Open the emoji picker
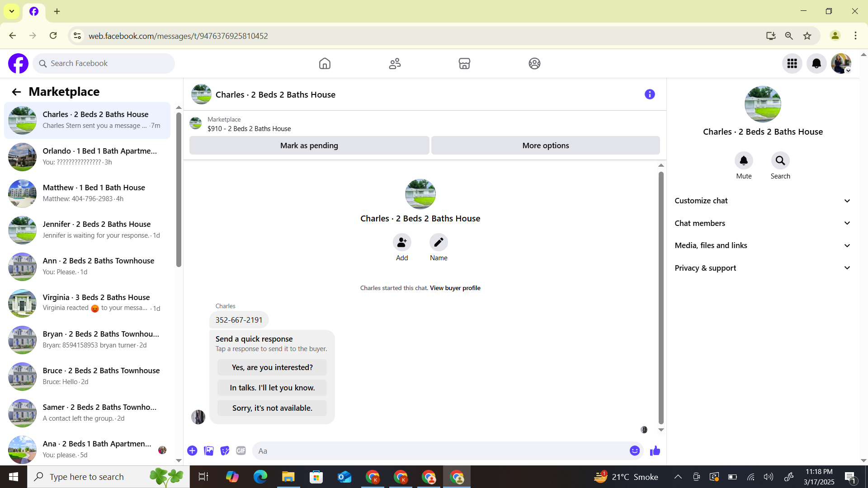Image resolution: width=868 pixels, height=488 pixels. [x=635, y=450]
